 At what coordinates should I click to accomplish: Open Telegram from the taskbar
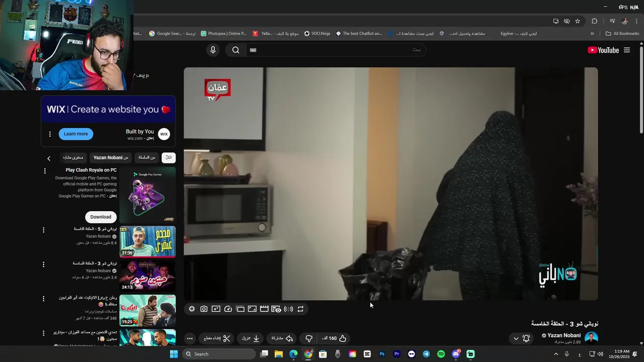coord(426,354)
